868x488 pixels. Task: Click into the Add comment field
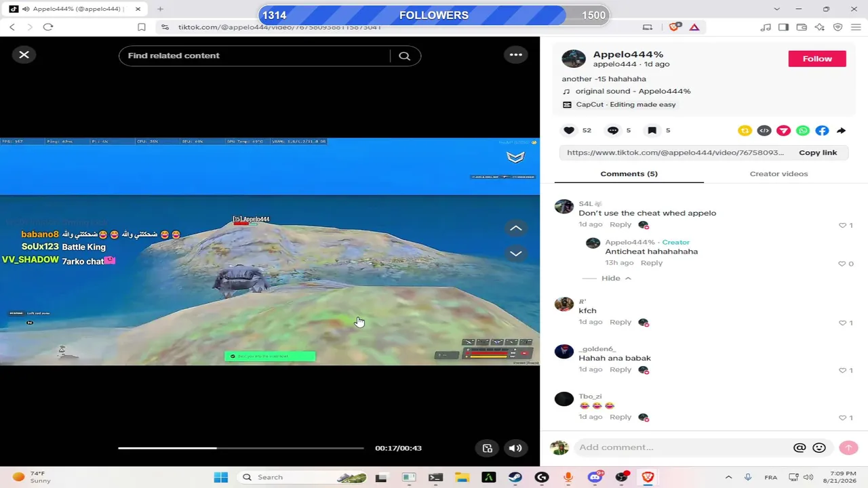[682, 447]
